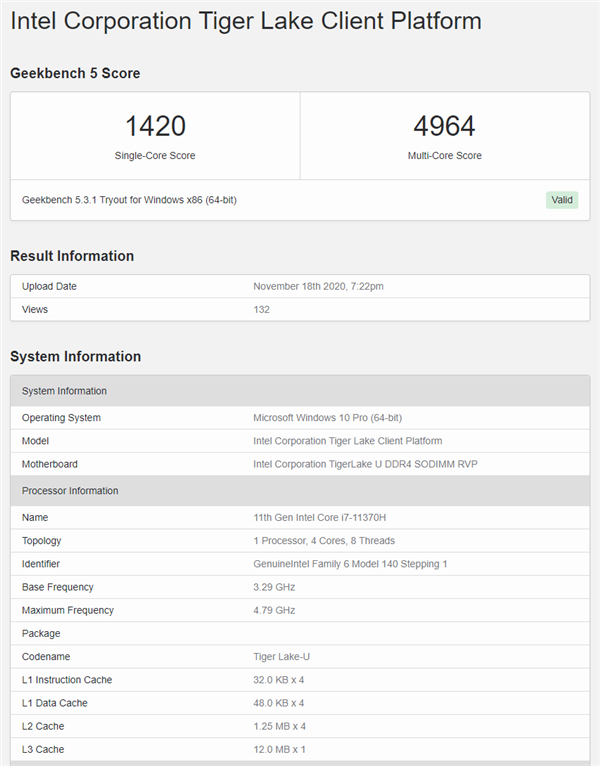Click the upload date November 18th 2020 value

[x=318, y=286]
